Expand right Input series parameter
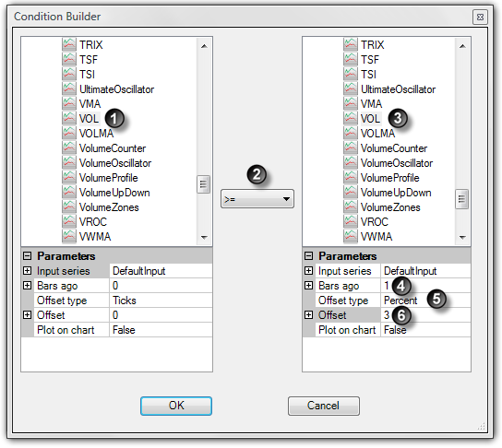502x448 pixels. [308, 270]
